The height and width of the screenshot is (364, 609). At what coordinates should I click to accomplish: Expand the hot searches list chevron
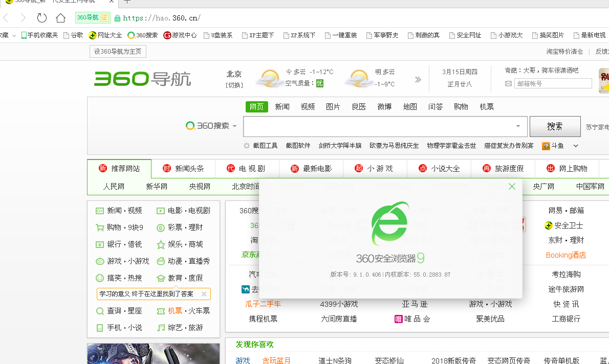point(576,146)
